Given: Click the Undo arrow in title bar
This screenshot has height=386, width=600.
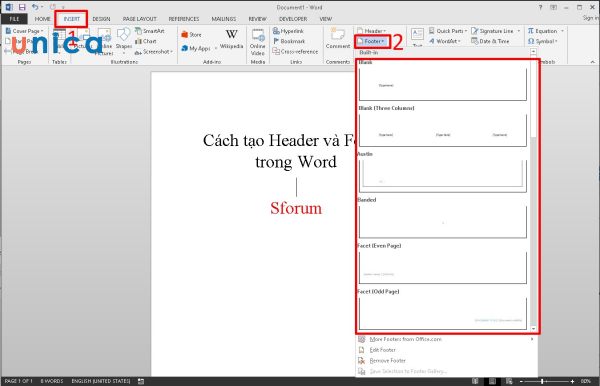Looking at the screenshot, I should (35, 7).
